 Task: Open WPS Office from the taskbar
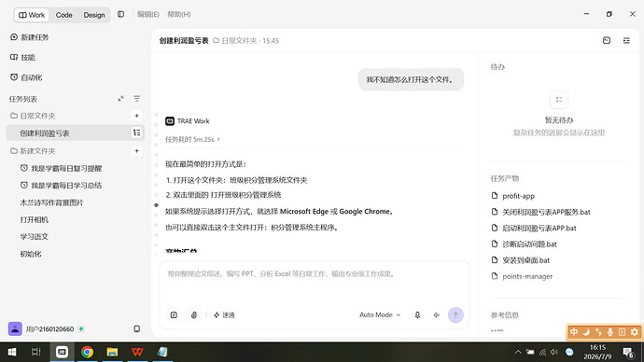(137, 352)
